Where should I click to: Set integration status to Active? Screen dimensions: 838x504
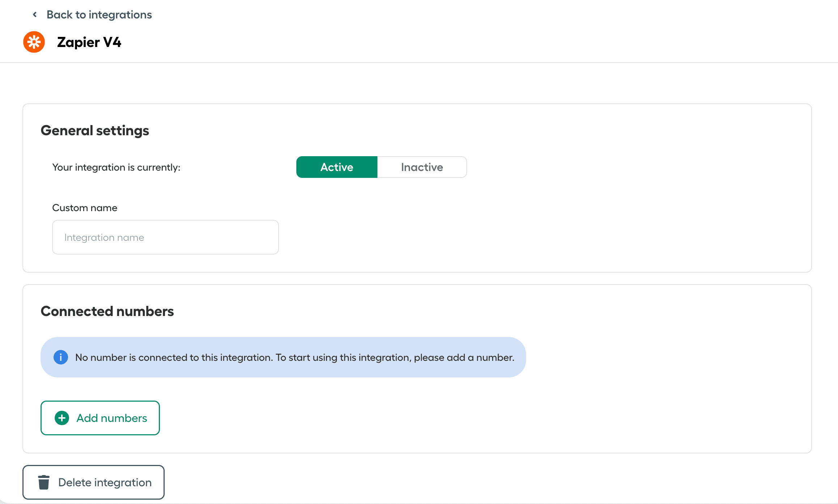point(337,167)
